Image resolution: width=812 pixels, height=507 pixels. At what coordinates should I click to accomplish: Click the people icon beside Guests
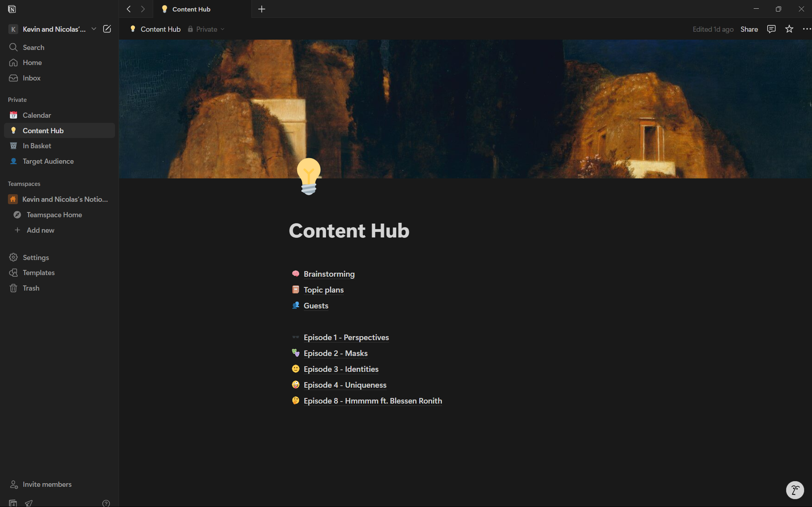coord(296,305)
